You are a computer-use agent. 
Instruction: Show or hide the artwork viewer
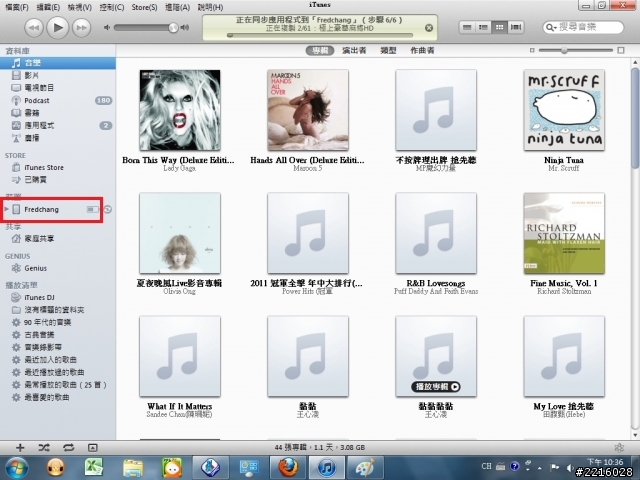[93, 448]
